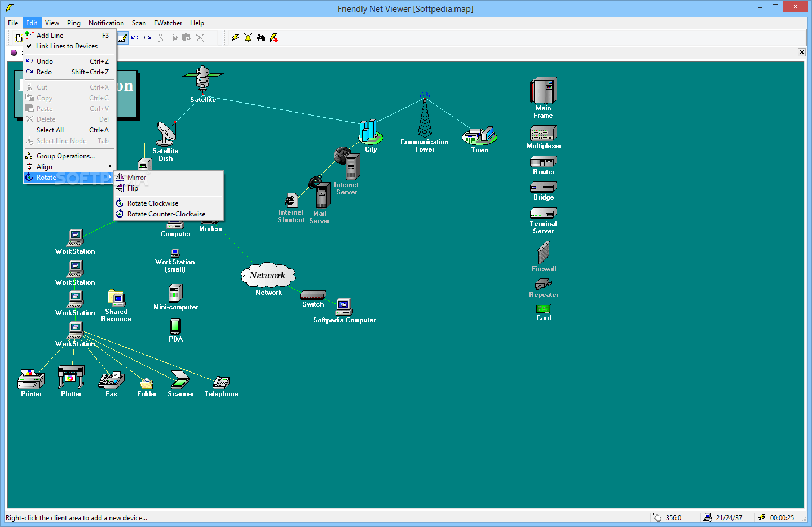
Task: Select the Satellite device icon
Action: [203, 79]
